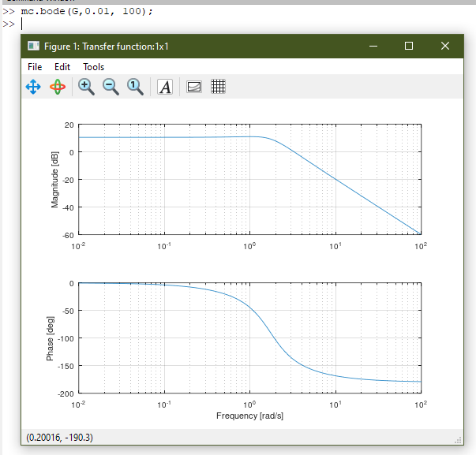Click the automatic limits (1:1) zoom icon
This screenshot has width=476, height=455.
click(x=135, y=87)
